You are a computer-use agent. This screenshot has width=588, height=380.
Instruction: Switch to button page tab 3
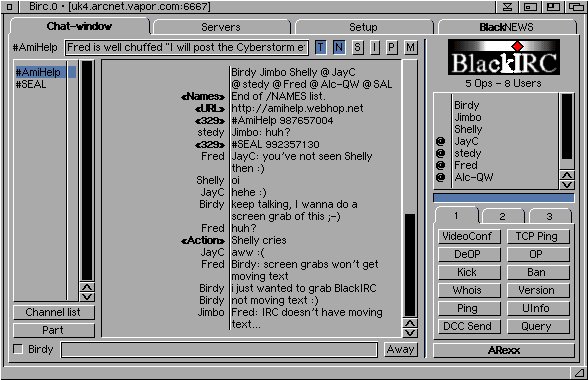tap(549, 216)
